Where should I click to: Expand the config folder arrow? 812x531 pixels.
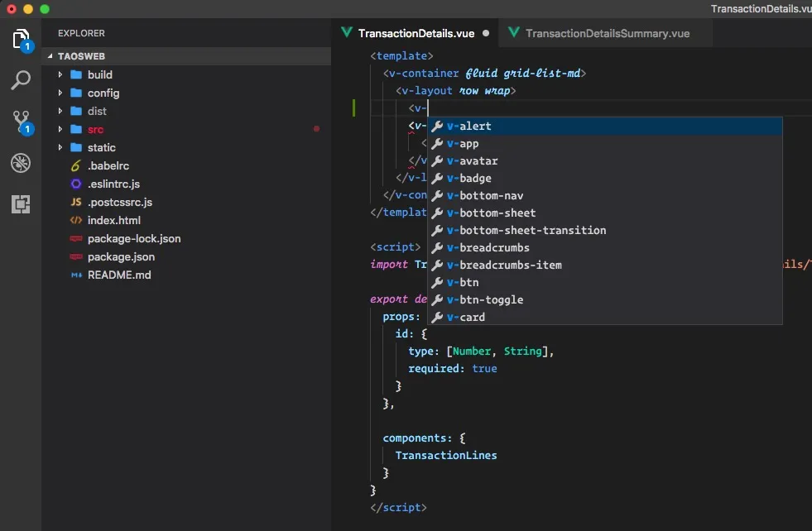click(60, 93)
